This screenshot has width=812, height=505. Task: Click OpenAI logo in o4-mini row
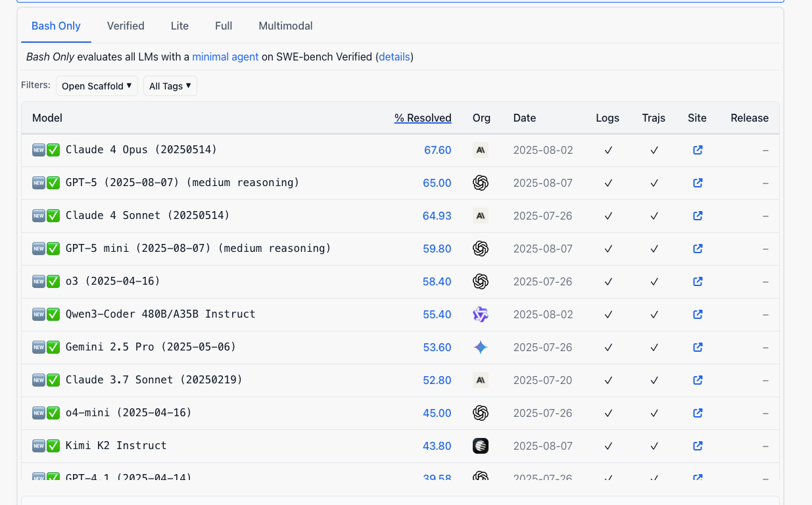click(481, 413)
